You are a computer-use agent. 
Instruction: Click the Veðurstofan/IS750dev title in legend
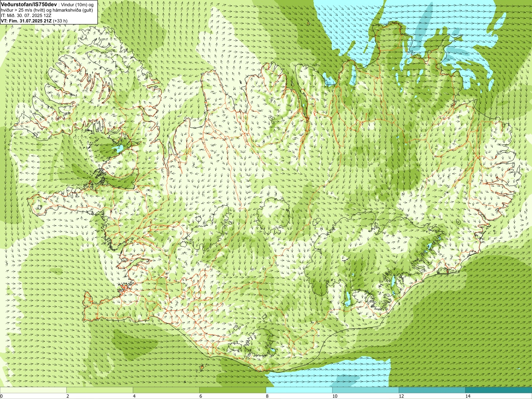tap(29, 4)
